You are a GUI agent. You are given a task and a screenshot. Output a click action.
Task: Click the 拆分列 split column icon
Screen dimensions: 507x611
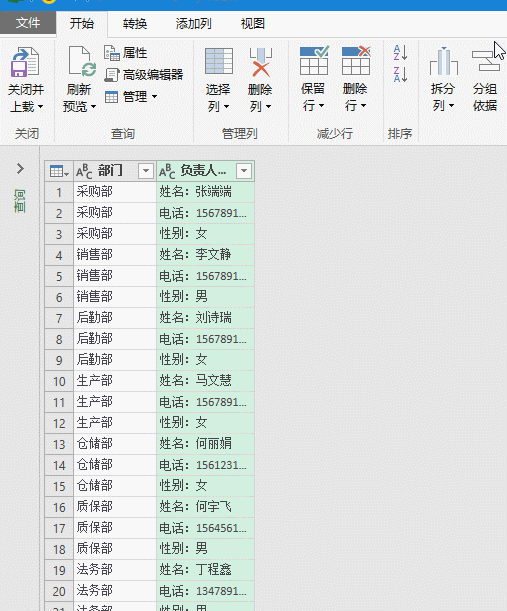click(443, 61)
